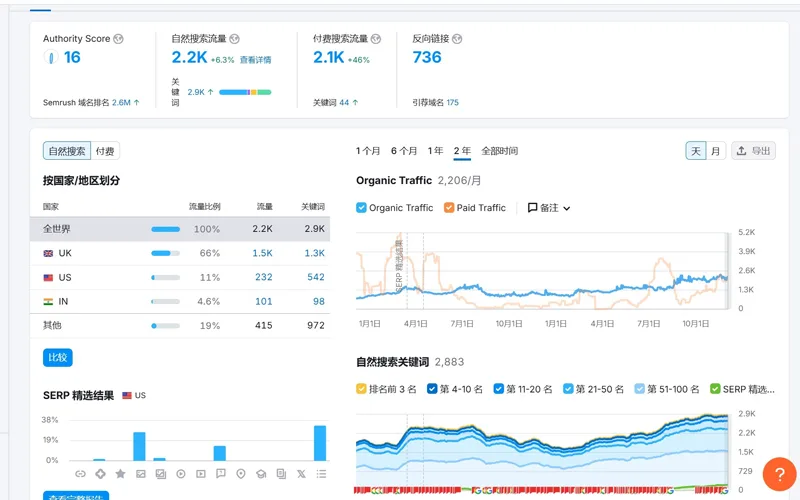Click the 导出 export button
This screenshot has height=500, width=800.
coord(753,151)
